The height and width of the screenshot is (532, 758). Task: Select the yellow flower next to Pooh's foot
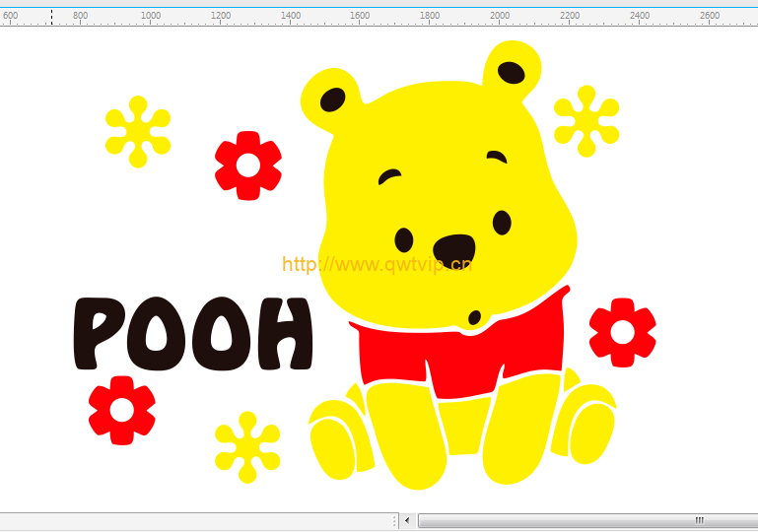point(247,447)
